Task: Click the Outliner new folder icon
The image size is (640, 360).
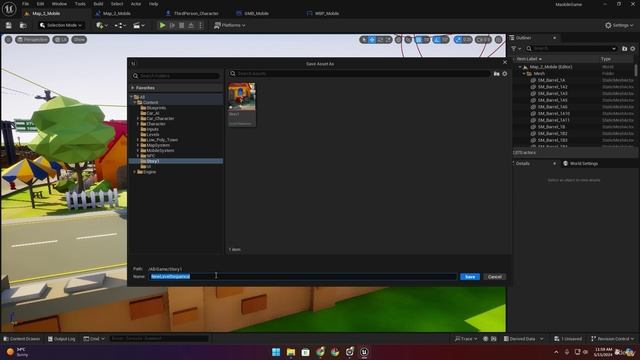Action: (624, 49)
